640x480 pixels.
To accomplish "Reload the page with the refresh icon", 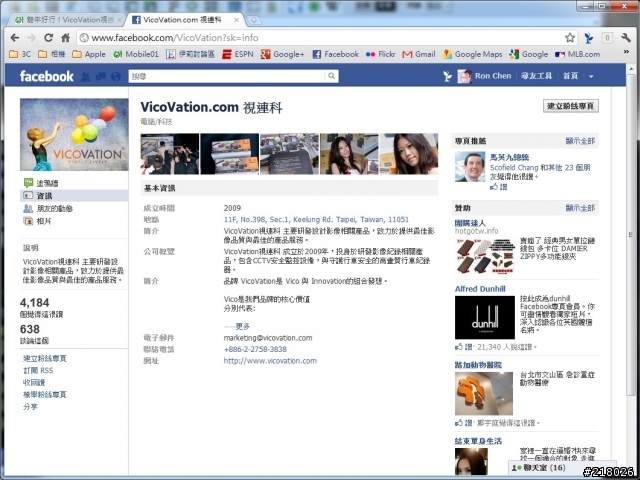I will coord(49,38).
